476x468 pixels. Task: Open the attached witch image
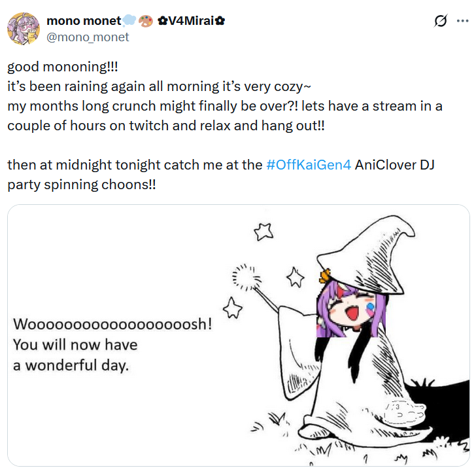click(239, 335)
